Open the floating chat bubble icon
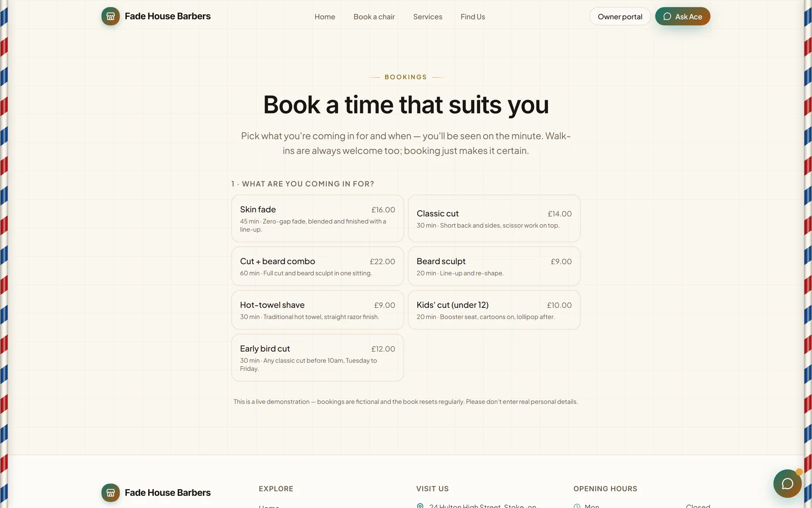The width and height of the screenshot is (812, 508). tap(787, 484)
